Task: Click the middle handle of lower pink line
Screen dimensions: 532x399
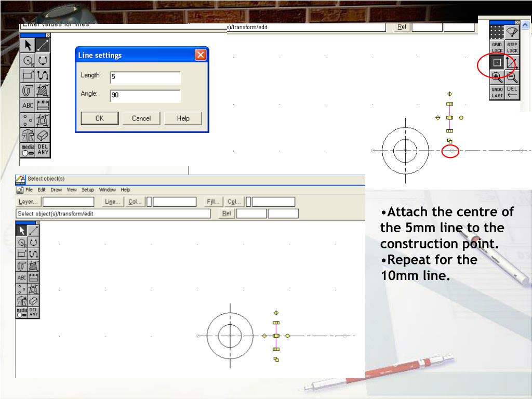Action: pyautogui.click(x=276, y=336)
